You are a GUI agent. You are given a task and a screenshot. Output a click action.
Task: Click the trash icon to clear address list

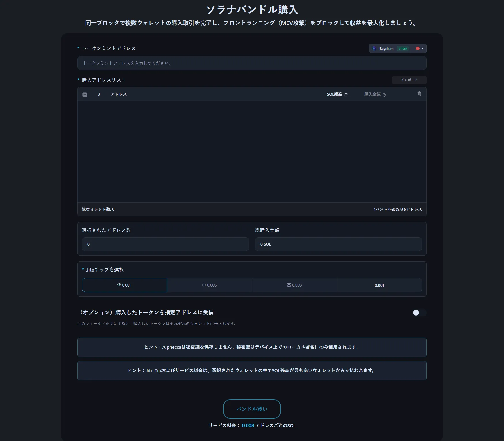(x=419, y=94)
